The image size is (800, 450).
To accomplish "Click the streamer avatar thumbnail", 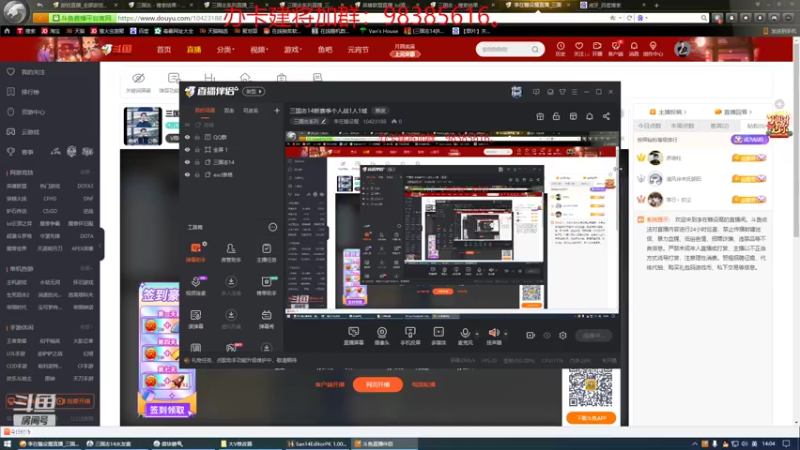I will click(x=143, y=126).
